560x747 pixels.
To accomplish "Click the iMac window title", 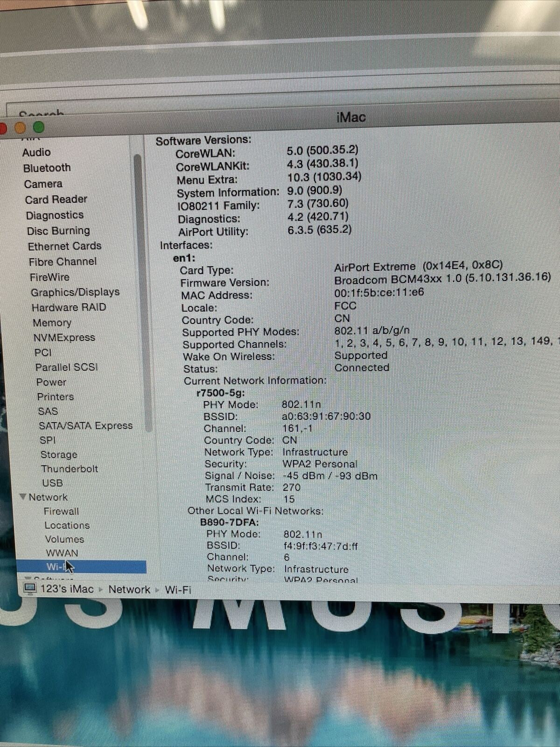I will (x=351, y=117).
